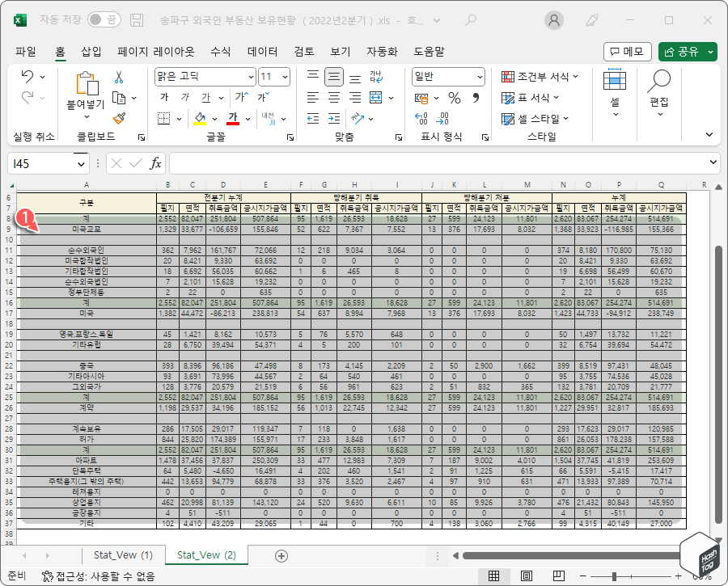
Task: Switch to Page Break Preview
Action: (558, 576)
